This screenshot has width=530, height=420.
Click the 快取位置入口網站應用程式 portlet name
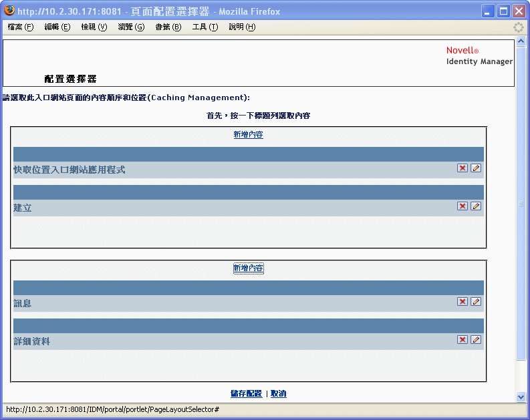[70, 170]
